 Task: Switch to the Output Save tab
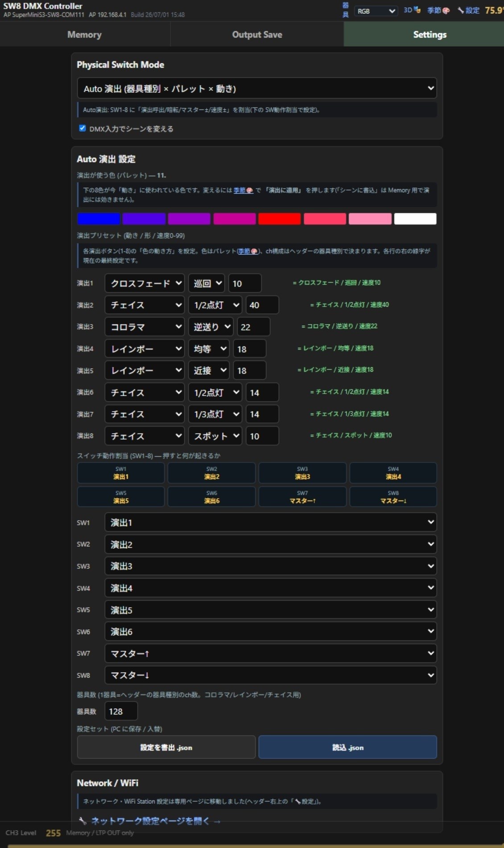257,34
